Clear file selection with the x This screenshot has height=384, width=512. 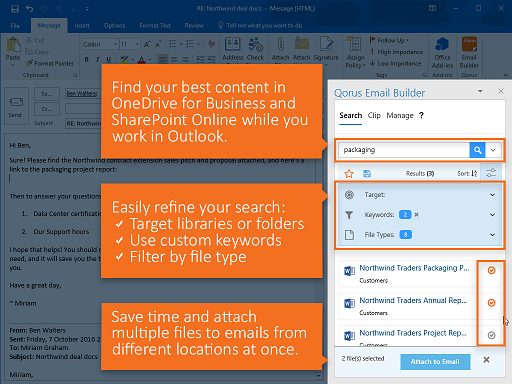tap(486, 360)
